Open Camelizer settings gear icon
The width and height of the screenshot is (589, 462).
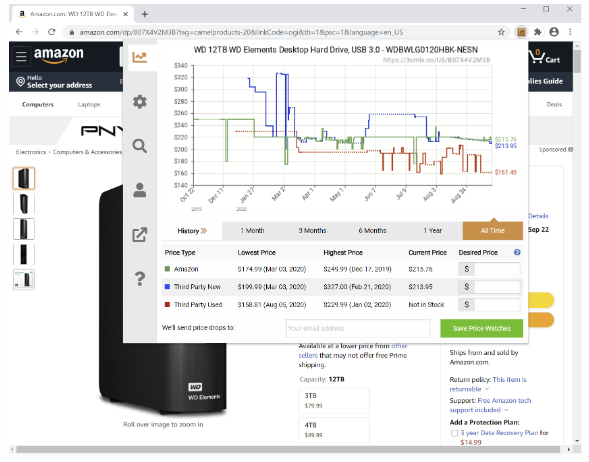[x=140, y=101]
